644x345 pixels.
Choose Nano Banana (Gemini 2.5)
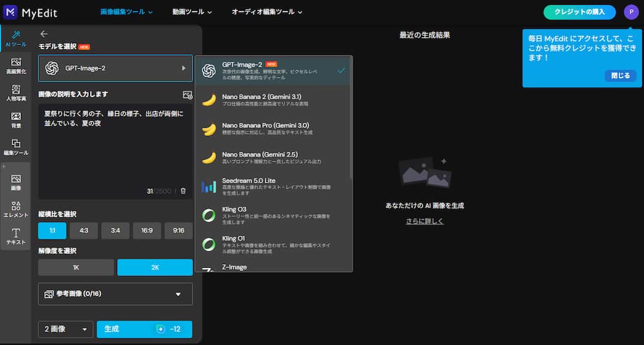point(273,158)
